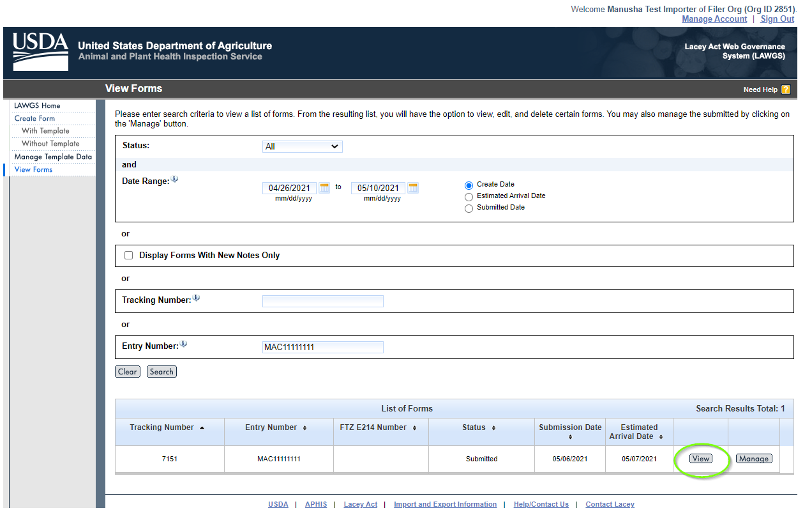Click the Need Help question mark icon
Screen dimensions: 812x522
point(785,89)
